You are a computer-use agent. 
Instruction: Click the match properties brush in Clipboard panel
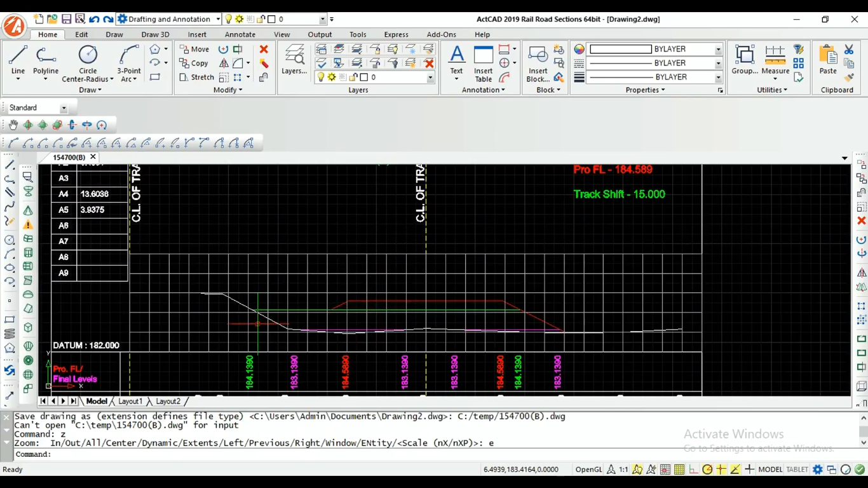pyautogui.click(x=849, y=77)
